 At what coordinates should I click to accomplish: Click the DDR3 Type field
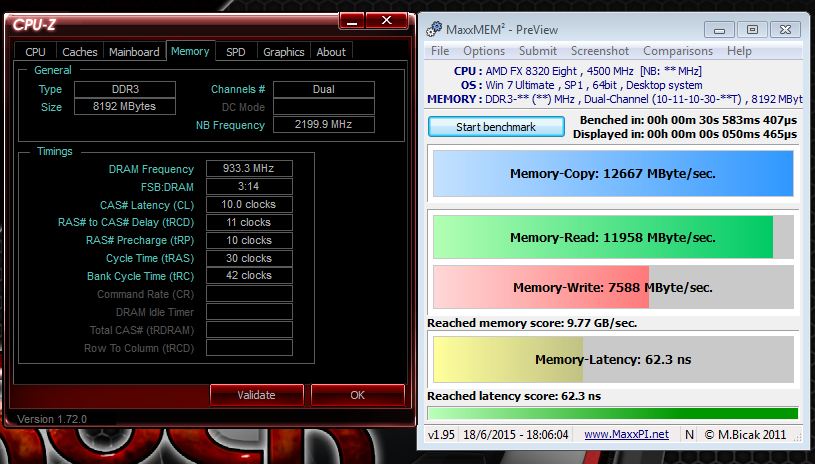125,89
